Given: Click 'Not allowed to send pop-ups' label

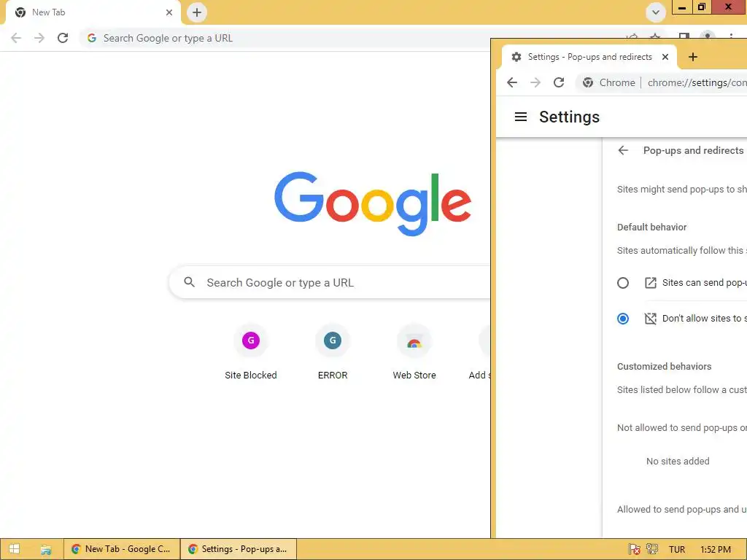Looking at the screenshot, I should click(x=682, y=427).
